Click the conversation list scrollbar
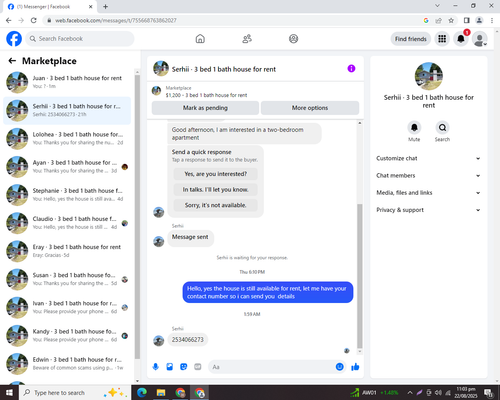Viewport: 500px width, 400px height. point(137,217)
